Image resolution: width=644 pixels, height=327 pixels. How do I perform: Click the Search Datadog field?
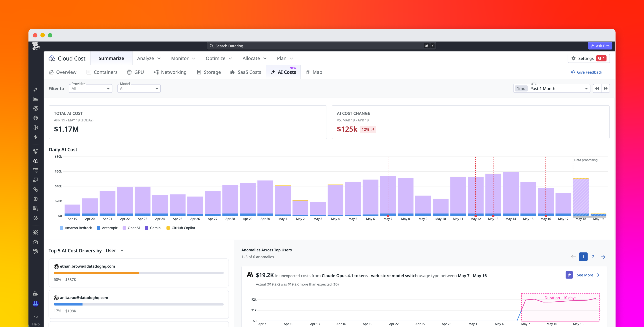coord(321,46)
